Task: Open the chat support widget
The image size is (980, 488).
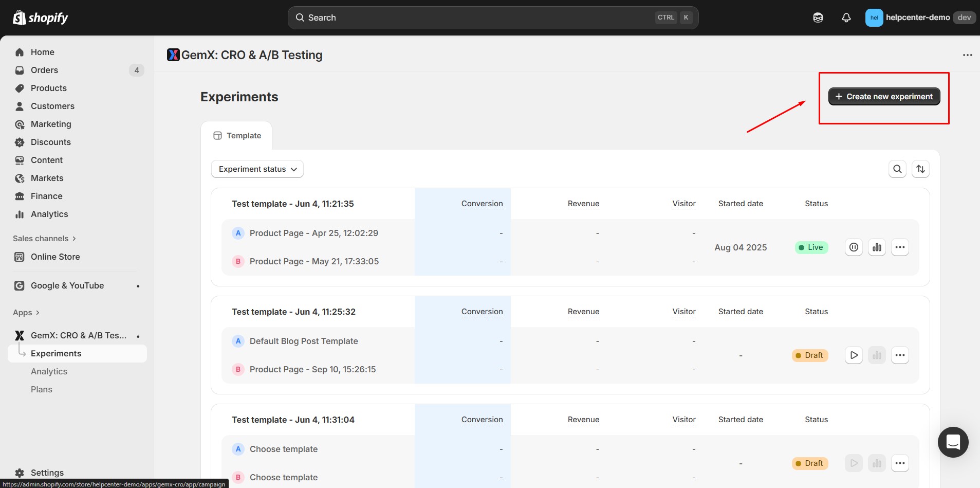Action: click(x=953, y=442)
